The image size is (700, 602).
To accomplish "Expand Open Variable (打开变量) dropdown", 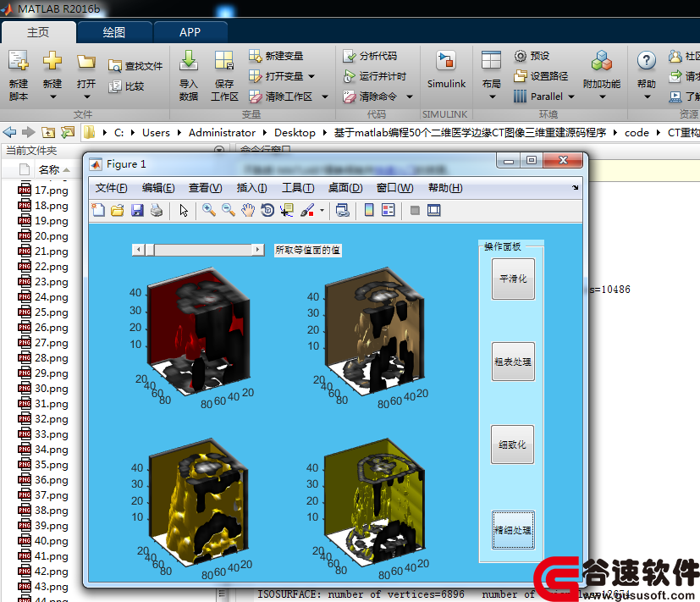I will [x=311, y=76].
